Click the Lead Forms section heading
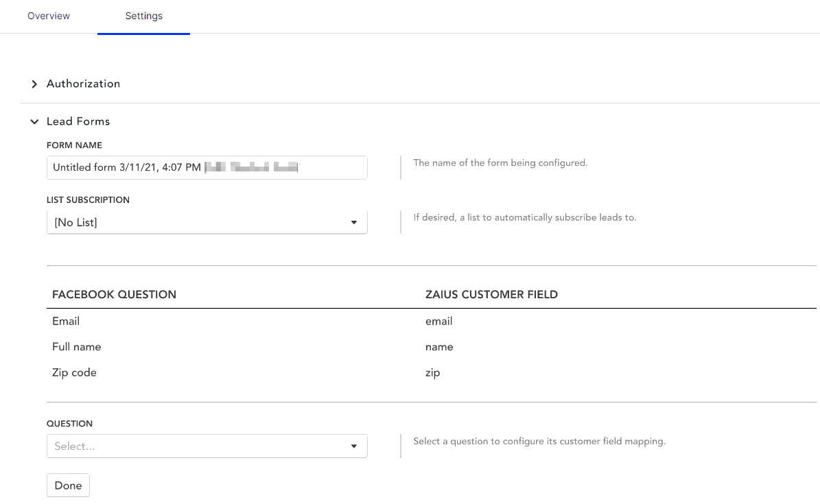This screenshot has width=820, height=504. (x=78, y=121)
